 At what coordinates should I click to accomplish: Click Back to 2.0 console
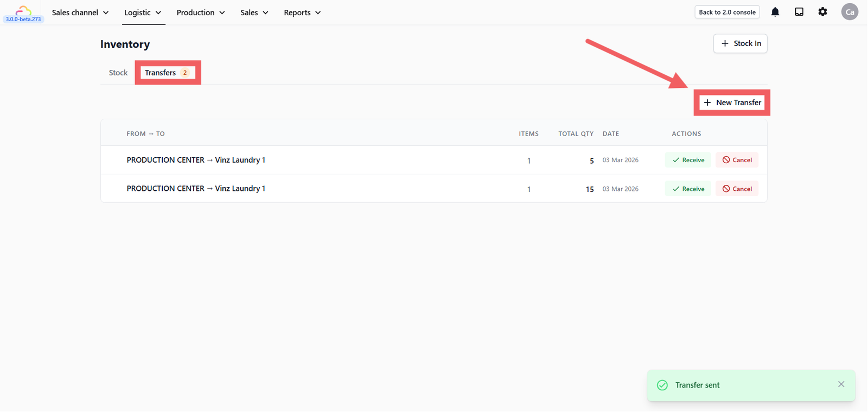(x=727, y=12)
